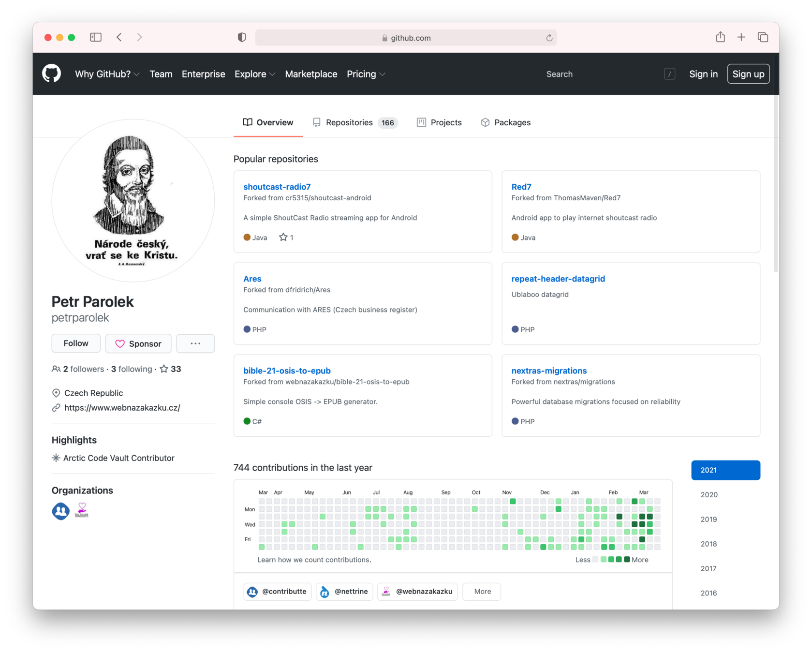
Task: Open the Ares repository link
Action: click(252, 279)
